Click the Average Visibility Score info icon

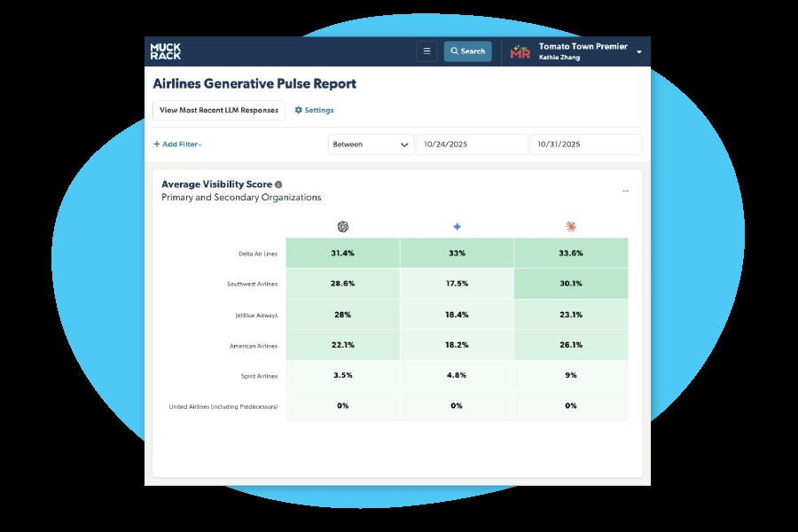pyautogui.click(x=278, y=184)
